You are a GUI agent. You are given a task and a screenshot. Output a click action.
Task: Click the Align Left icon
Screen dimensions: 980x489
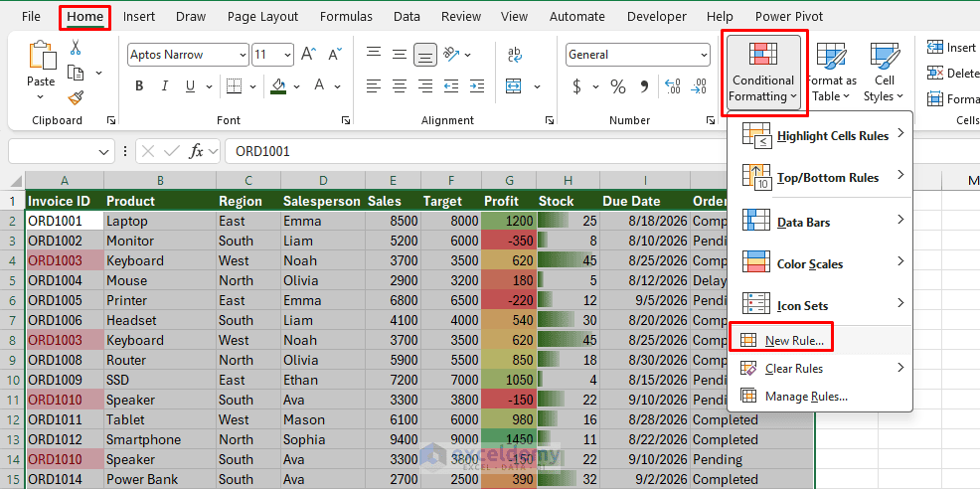374,85
